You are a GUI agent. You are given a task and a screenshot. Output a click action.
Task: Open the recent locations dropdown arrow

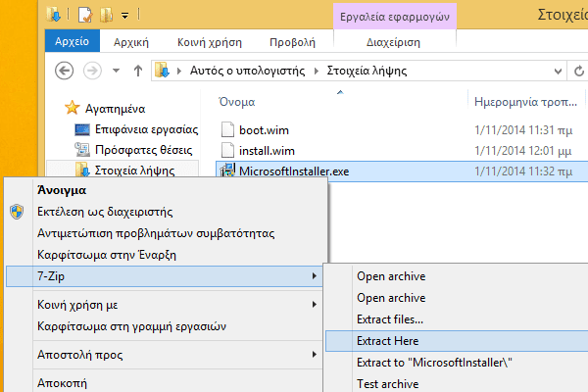(x=117, y=71)
